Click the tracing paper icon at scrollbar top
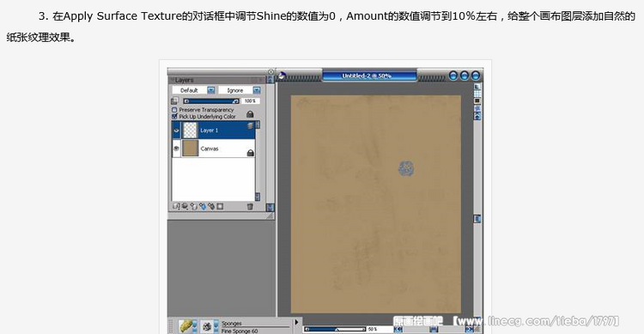 (x=477, y=87)
